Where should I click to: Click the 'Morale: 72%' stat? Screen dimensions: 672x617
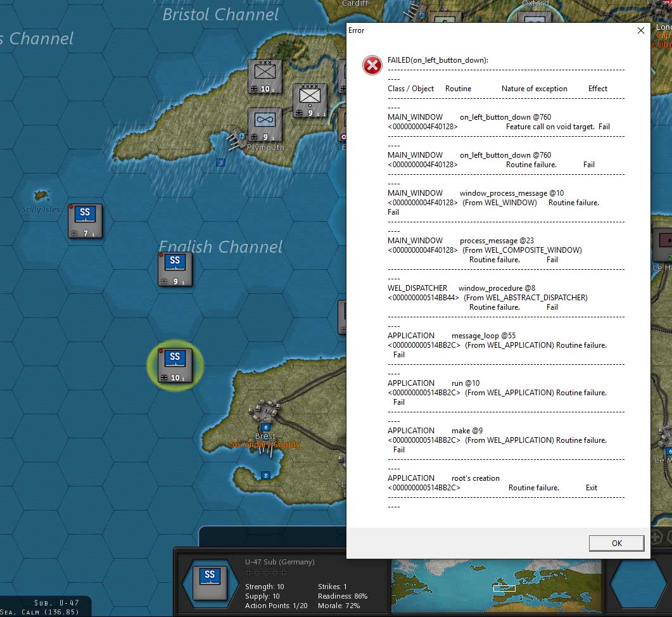click(339, 606)
